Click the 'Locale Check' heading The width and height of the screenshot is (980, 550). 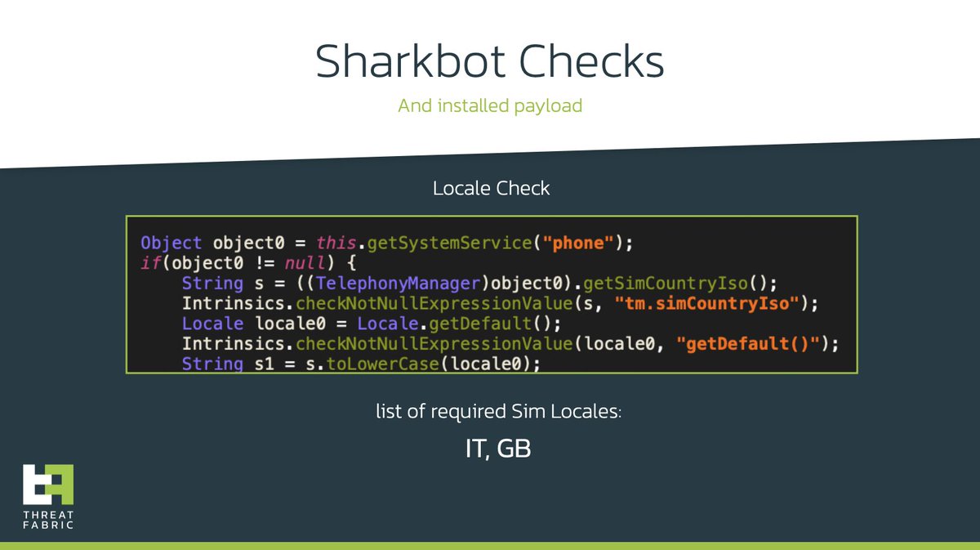tap(491, 189)
